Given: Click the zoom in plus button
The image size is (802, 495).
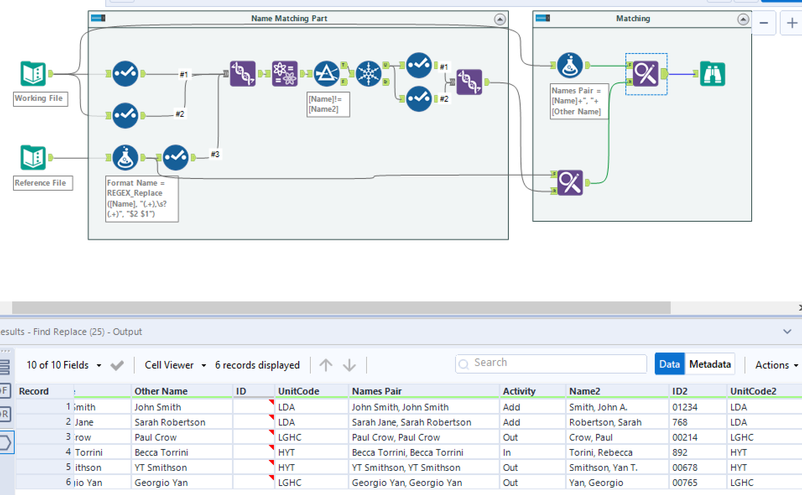Looking at the screenshot, I should click(792, 23).
